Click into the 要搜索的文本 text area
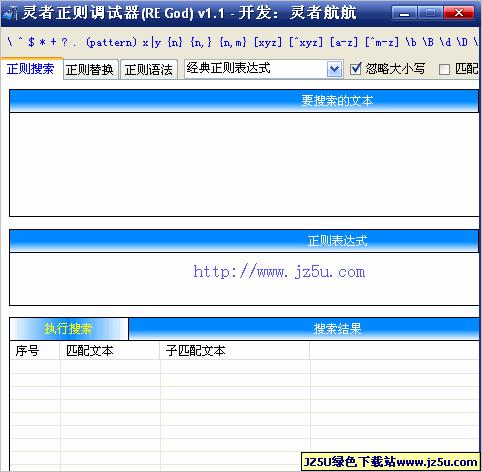This screenshot has height=472, width=482. (x=244, y=164)
